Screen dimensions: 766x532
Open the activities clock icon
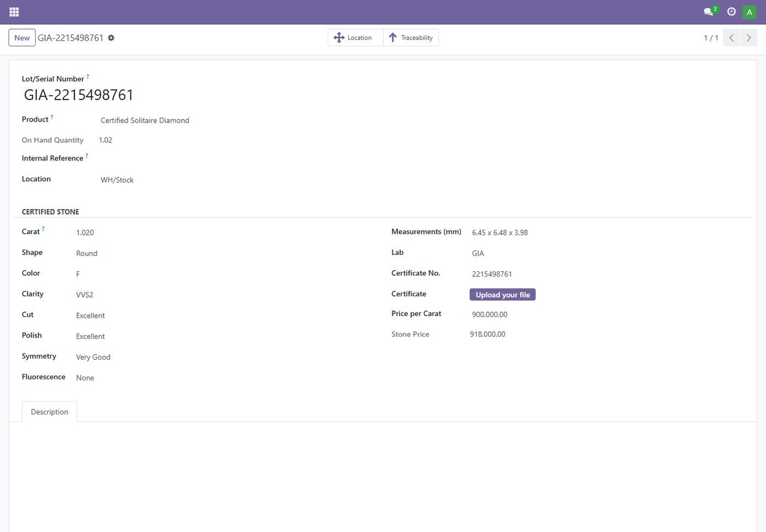(732, 11)
